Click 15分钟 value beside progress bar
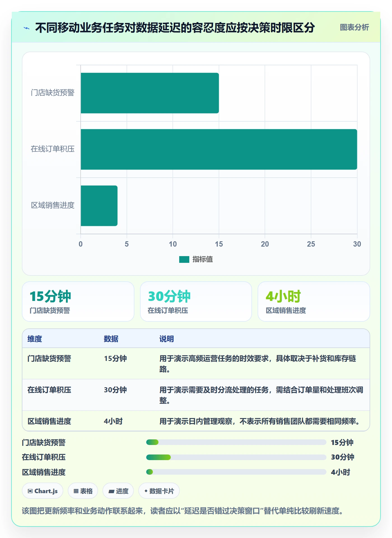Screen dimensions: 392x538 click(x=342, y=442)
